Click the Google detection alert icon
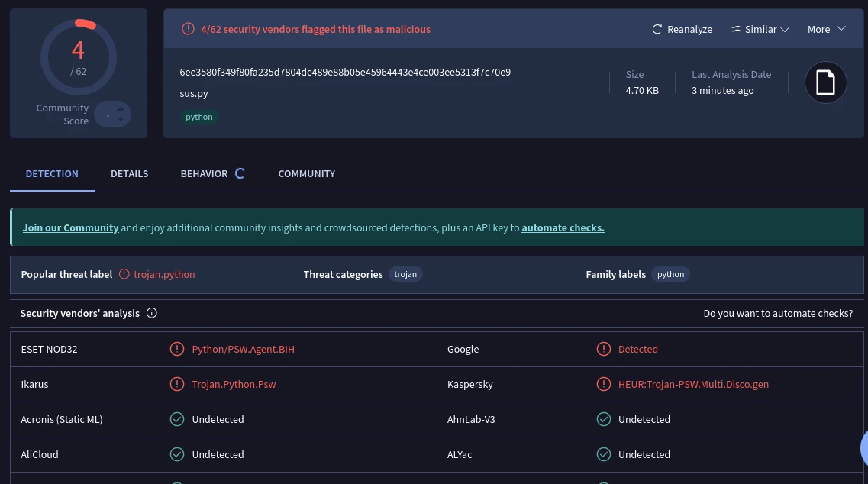This screenshot has height=484, width=868. (603, 349)
